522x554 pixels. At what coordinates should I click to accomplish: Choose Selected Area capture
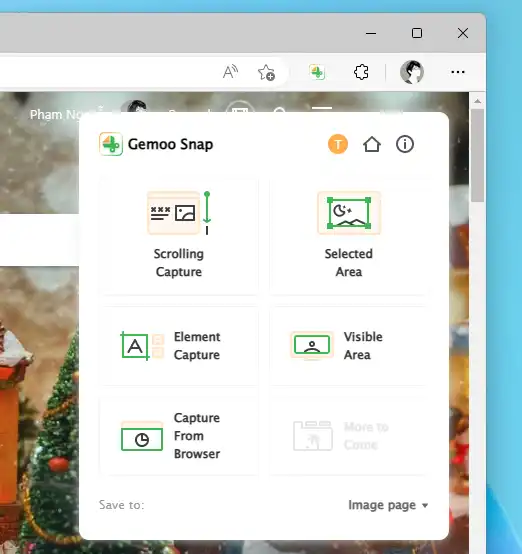349,236
